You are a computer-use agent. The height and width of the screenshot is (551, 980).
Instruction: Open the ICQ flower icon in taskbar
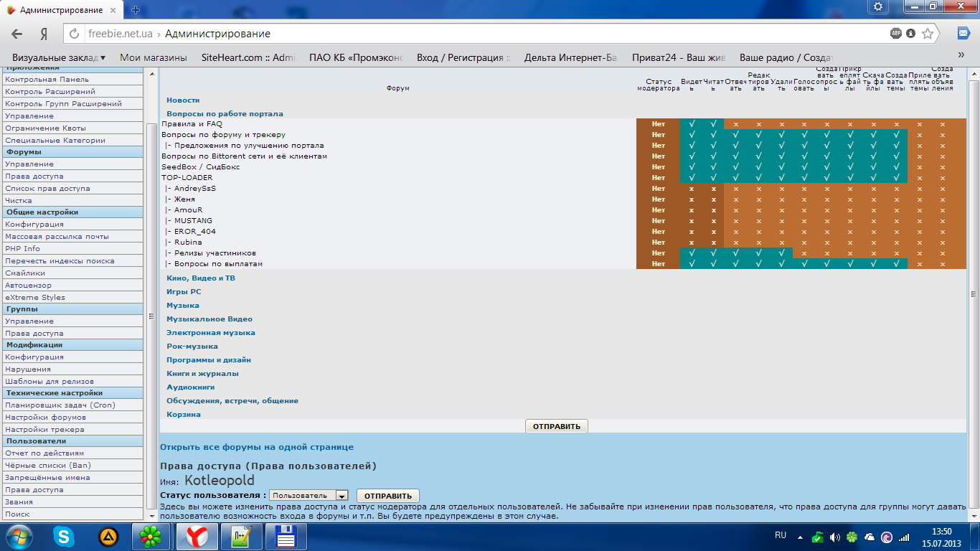(x=151, y=537)
